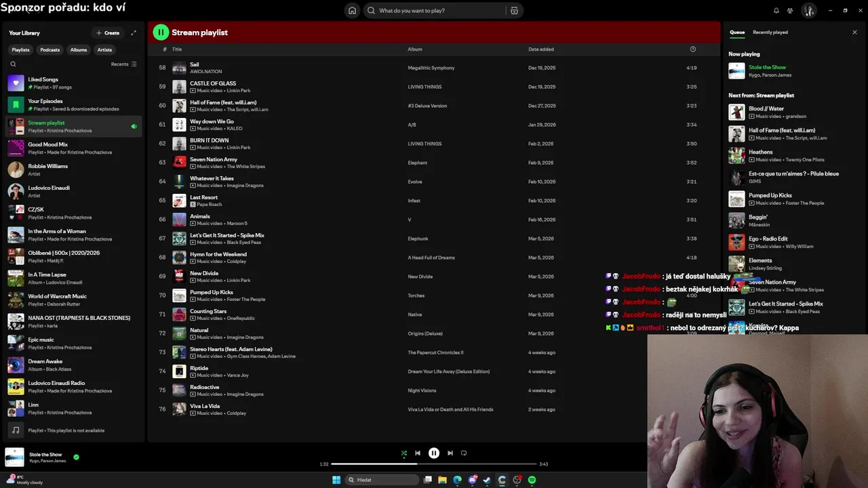Image resolution: width=868 pixels, height=488 pixels.
Task: Open the Linkin Park artist link under CASTLE OF GLASS
Action: [x=237, y=90]
